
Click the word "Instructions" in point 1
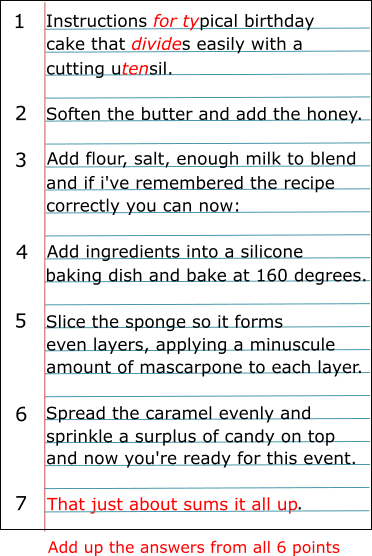[96, 22]
